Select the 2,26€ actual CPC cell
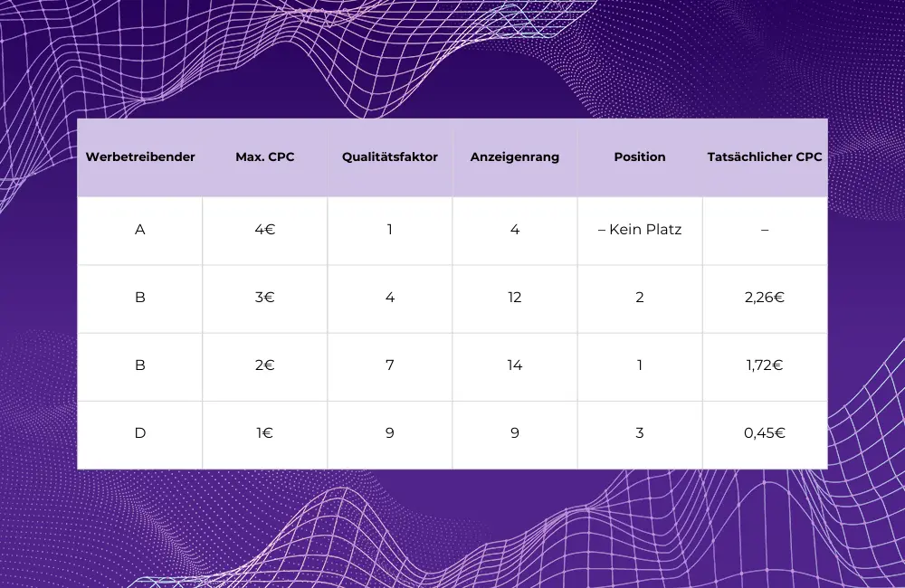The height and width of the screenshot is (588, 905). (765, 298)
